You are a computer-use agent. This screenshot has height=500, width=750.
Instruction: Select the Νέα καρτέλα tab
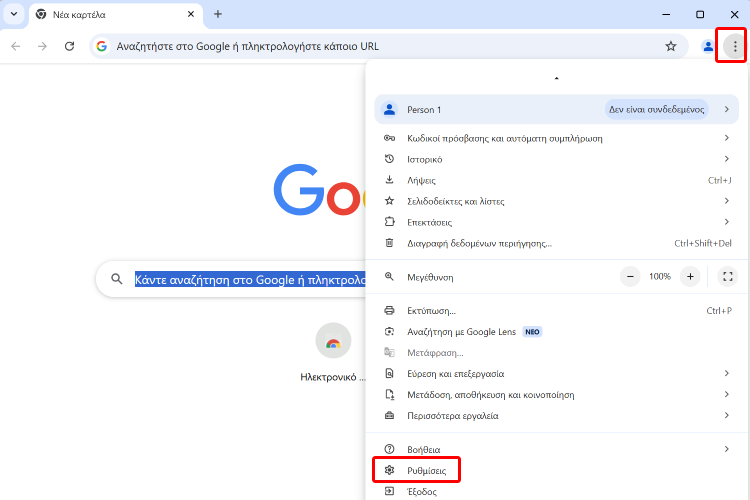116,15
